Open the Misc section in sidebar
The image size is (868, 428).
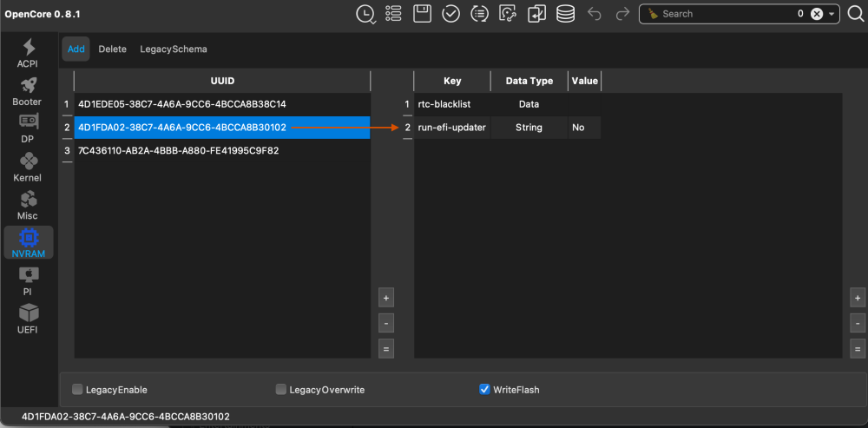28,205
